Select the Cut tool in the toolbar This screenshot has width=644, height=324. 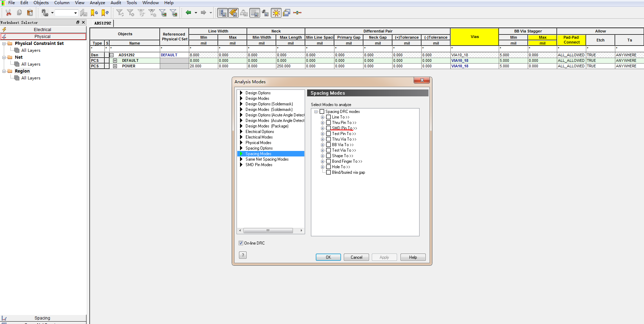point(8,12)
